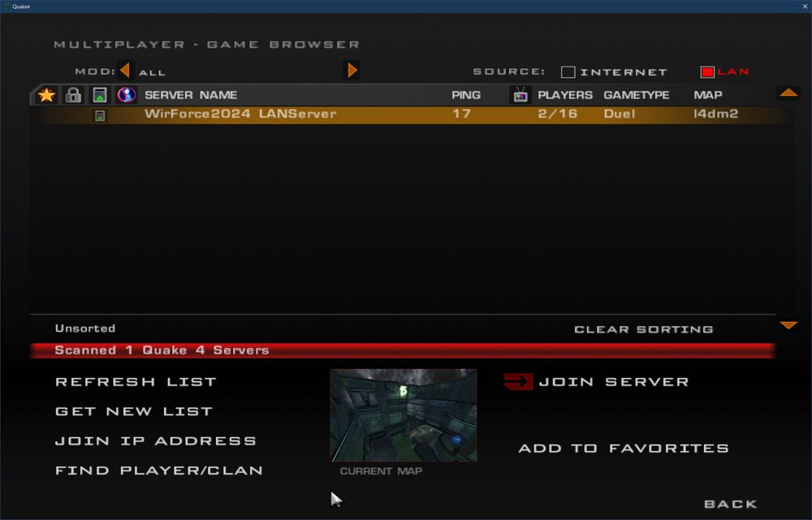The height and width of the screenshot is (520, 812).
Task: Click dedicated server icon in WirForce2024 row
Action: click(x=100, y=116)
